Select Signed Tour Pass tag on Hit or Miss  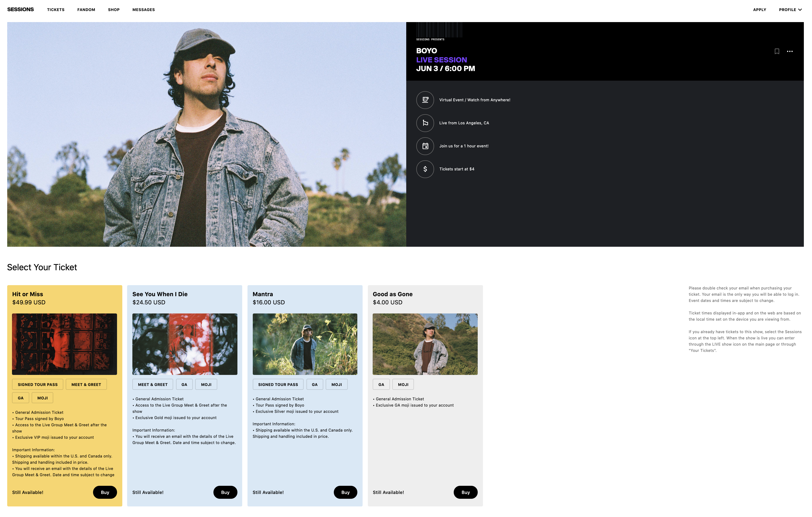tap(38, 384)
